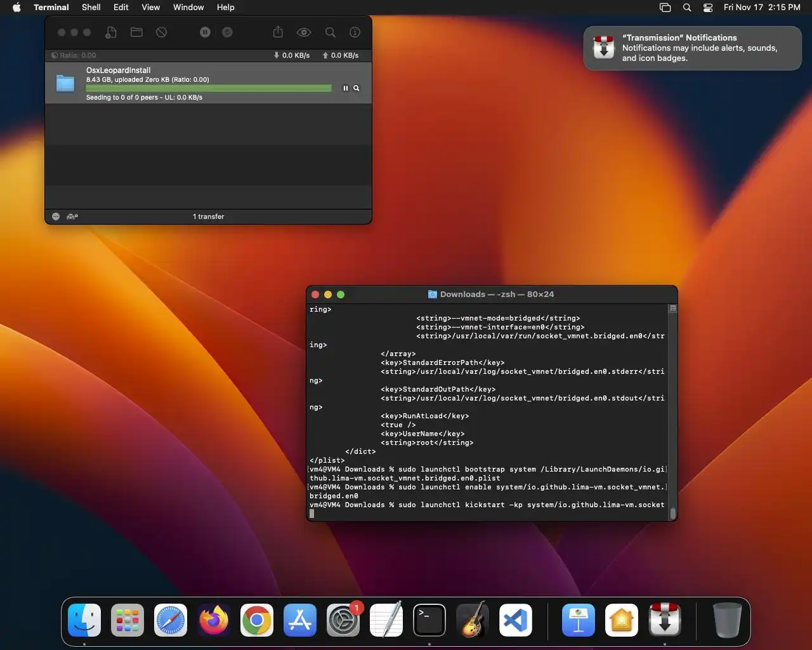Open the View menu
Image resolution: width=812 pixels, height=650 pixels.
[150, 8]
